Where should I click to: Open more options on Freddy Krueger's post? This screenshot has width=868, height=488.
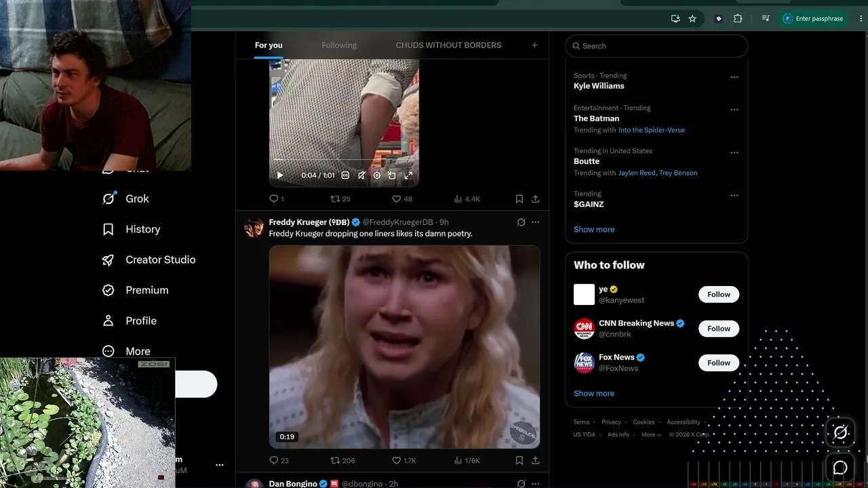(x=536, y=222)
